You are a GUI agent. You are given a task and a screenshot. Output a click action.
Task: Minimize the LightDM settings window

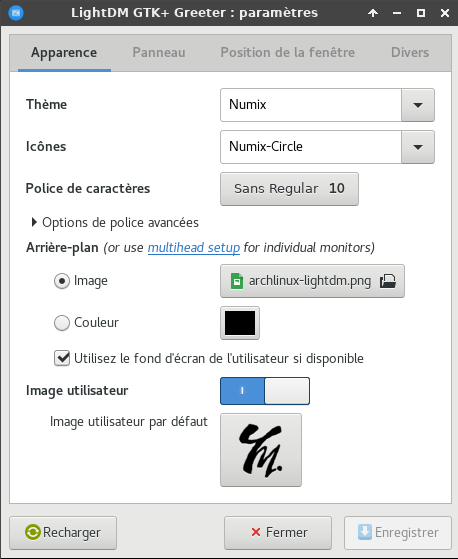point(397,13)
